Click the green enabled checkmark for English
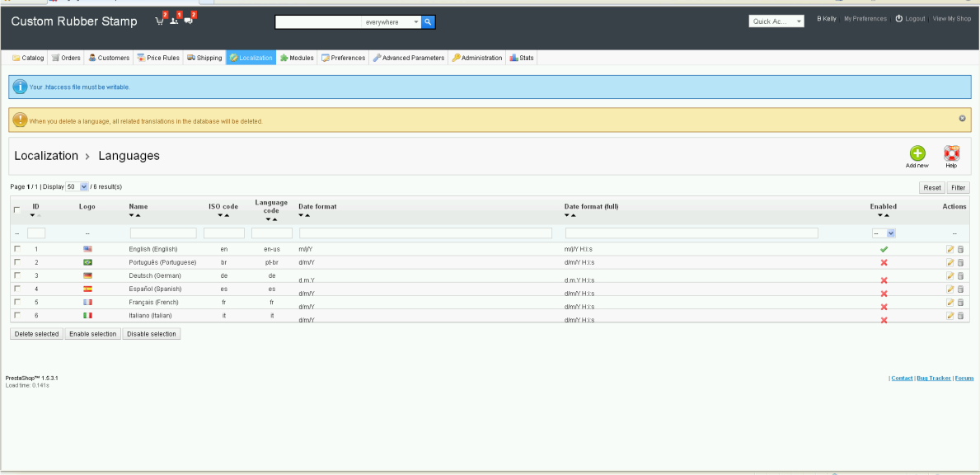 (x=884, y=249)
